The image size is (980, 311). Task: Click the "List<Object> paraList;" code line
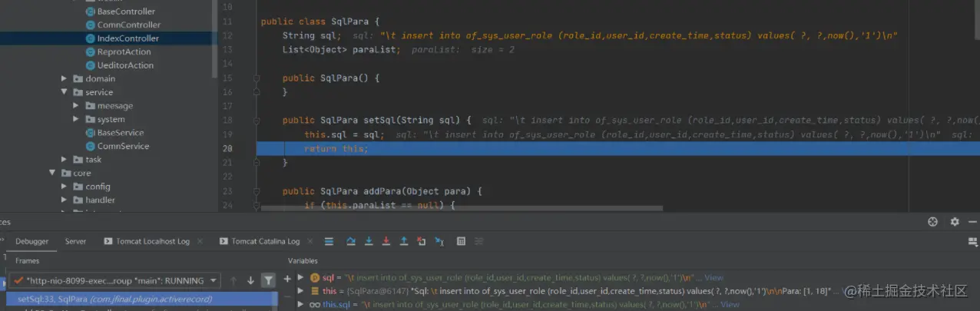(341, 49)
